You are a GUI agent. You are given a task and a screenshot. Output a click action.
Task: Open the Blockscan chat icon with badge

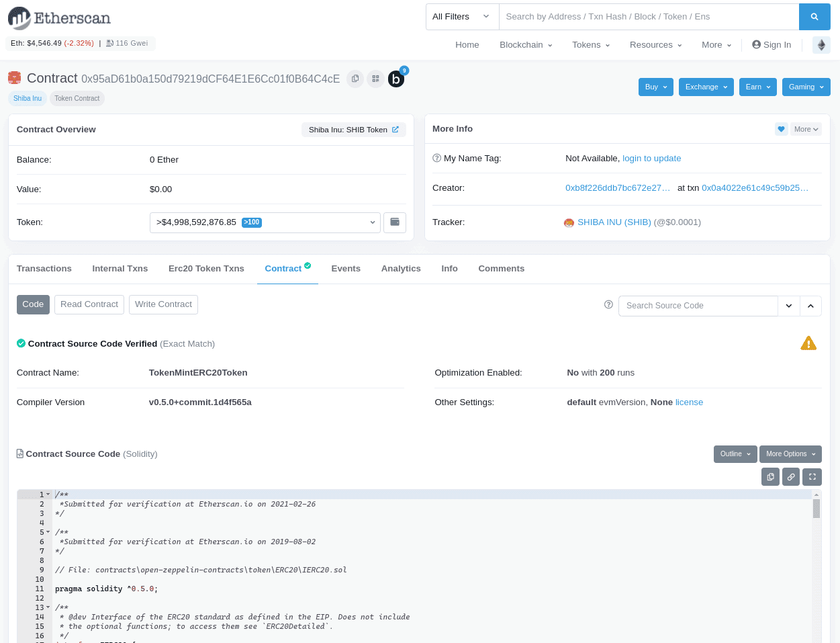[x=397, y=79]
